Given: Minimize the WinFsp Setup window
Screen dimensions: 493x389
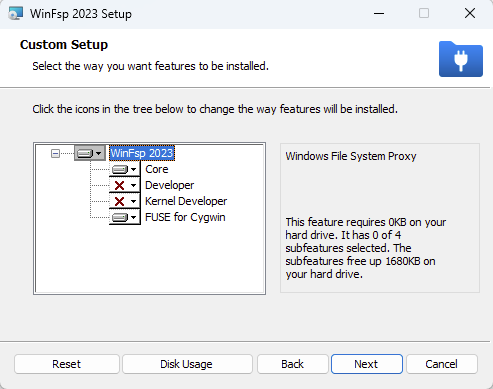Looking at the screenshot, I should [379, 13].
